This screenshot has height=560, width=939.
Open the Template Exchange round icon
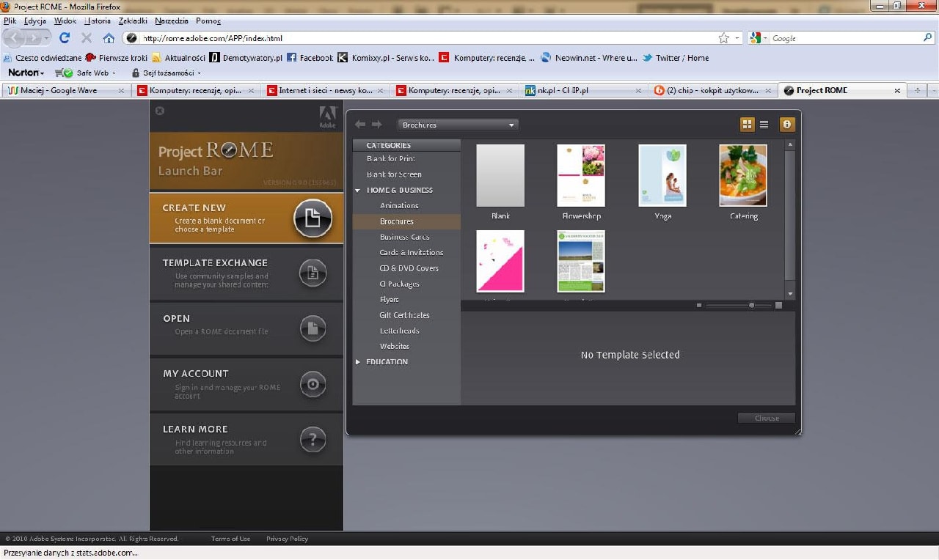(313, 273)
